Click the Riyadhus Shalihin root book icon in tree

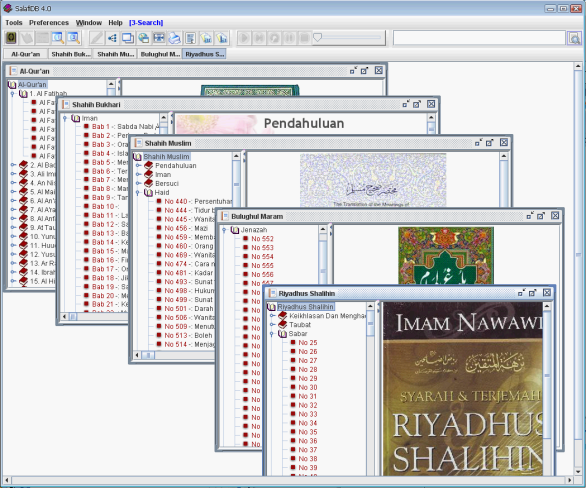[x=271, y=307]
